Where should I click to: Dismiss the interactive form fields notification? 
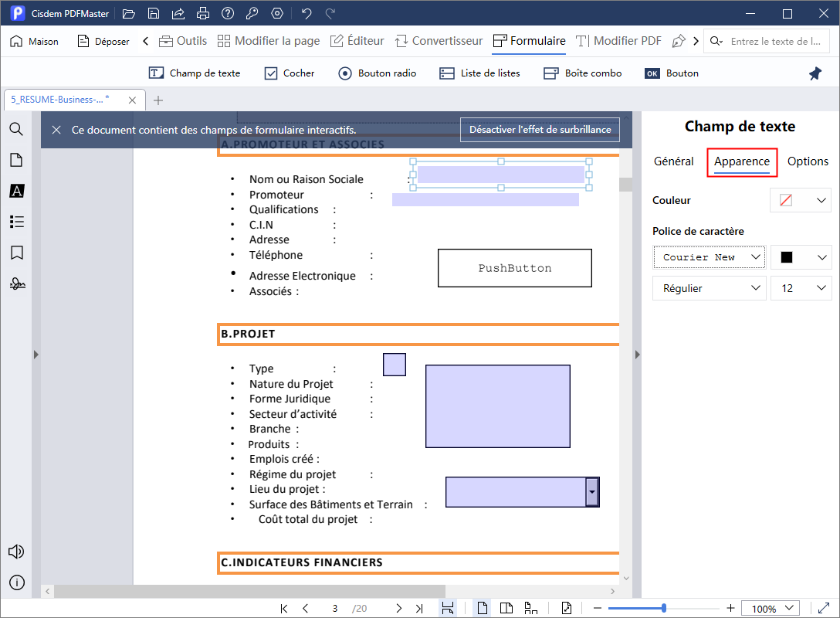56,130
